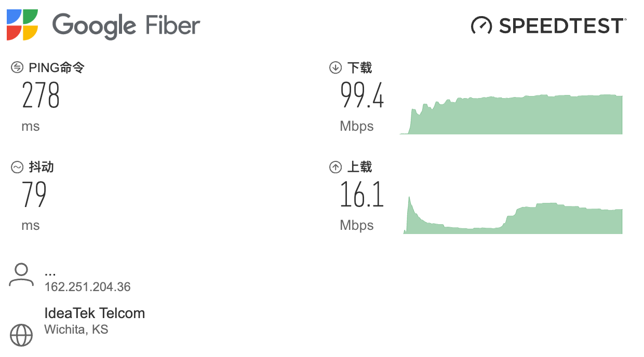Click the Wichita, KS location text
Viewport: 644px width, 357px height.
[76, 329]
